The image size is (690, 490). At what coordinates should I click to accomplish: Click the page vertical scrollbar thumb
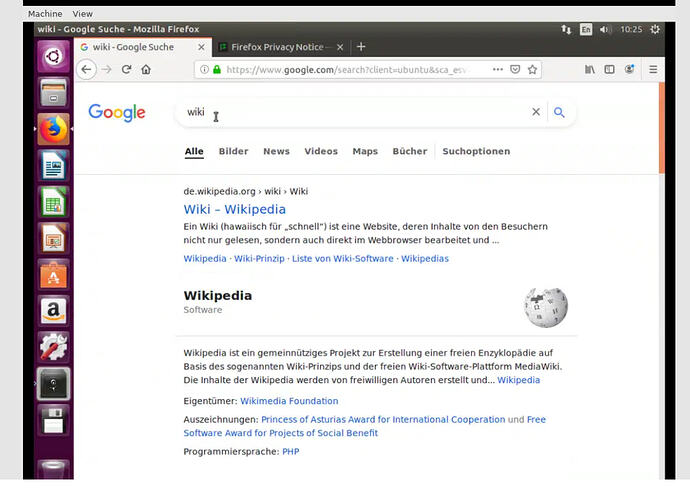661,128
